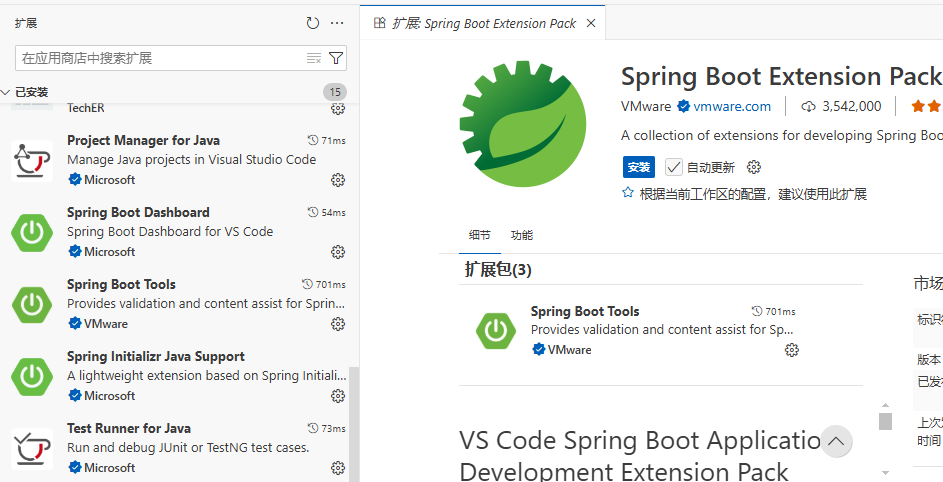943x482 pixels.
Task: Click the workspace recommendation star icon
Action: point(628,193)
